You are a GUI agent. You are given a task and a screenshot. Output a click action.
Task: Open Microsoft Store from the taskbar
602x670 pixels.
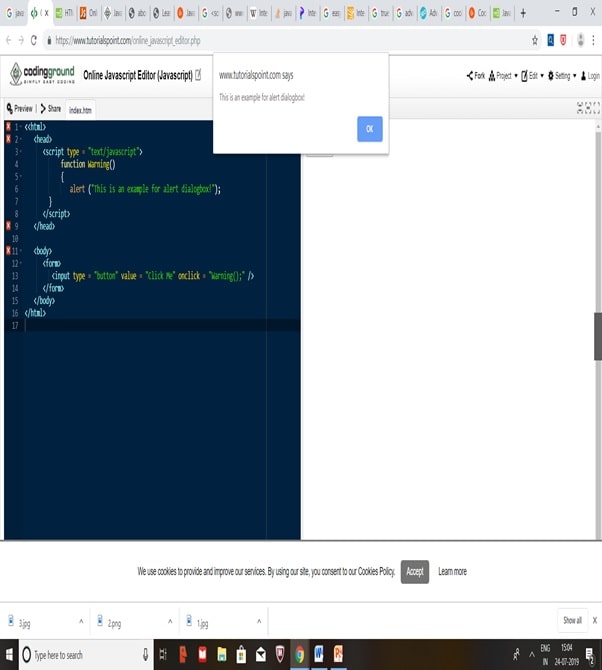pyautogui.click(x=241, y=654)
